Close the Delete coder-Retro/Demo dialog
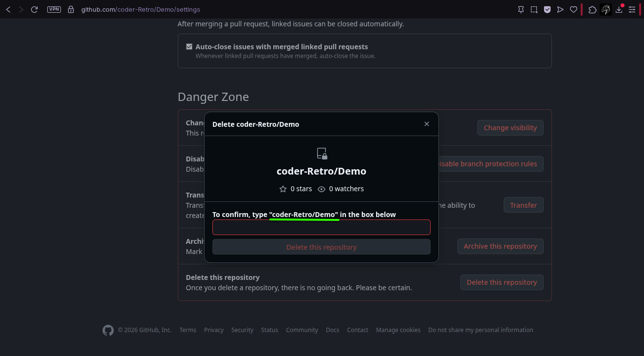Image resolution: width=644 pixels, height=356 pixels. click(427, 124)
